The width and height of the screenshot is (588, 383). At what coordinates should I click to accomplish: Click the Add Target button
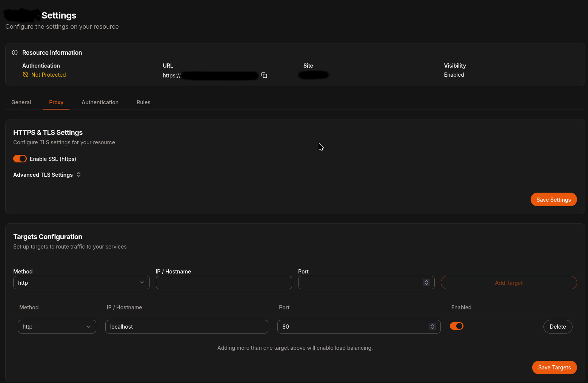coord(508,283)
